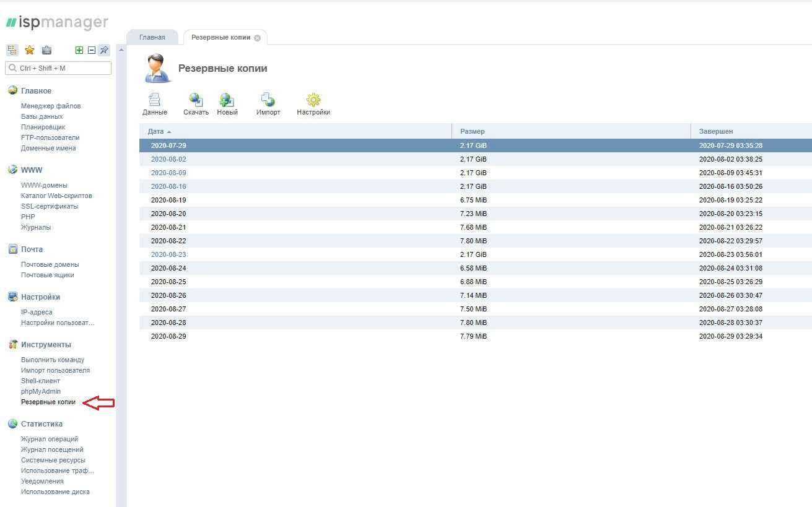This screenshot has width=812, height=507.
Task: Sort backups by the Размер column header
Action: 473,131
